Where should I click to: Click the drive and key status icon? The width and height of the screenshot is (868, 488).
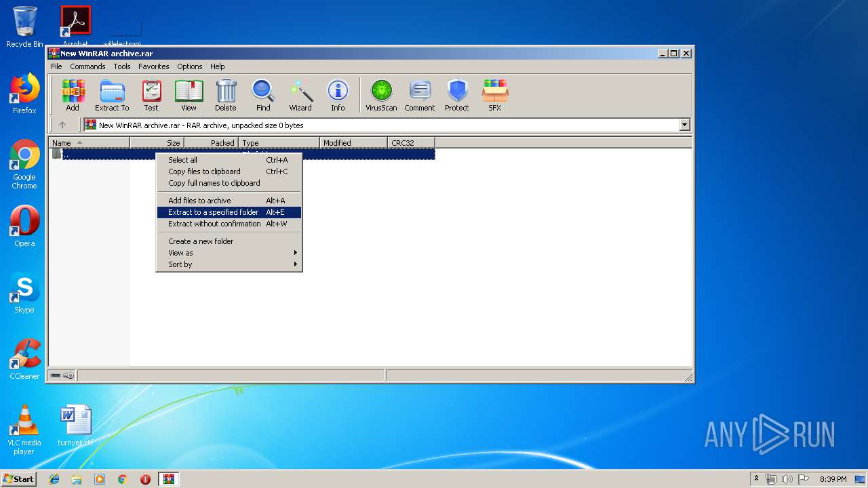click(62, 375)
